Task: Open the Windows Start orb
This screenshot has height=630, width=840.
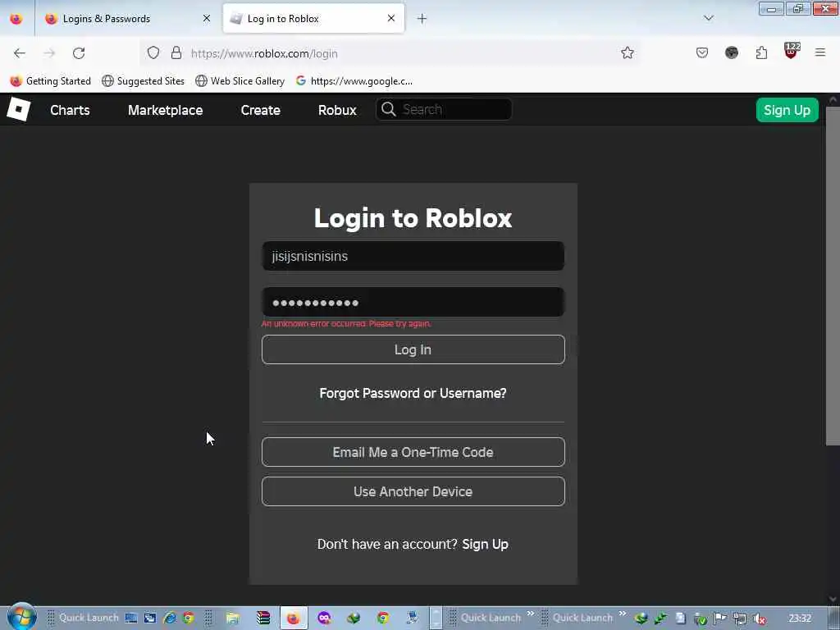Action: coord(21,617)
